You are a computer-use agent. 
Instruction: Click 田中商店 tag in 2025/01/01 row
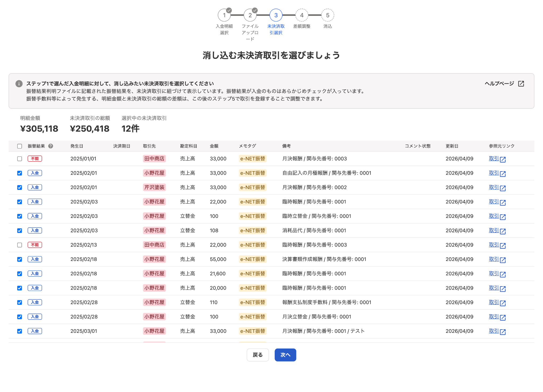coord(154,159)
